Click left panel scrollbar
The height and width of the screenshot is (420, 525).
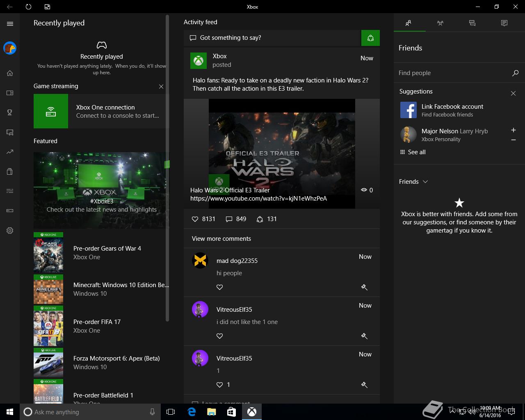[x=167, y=168]
